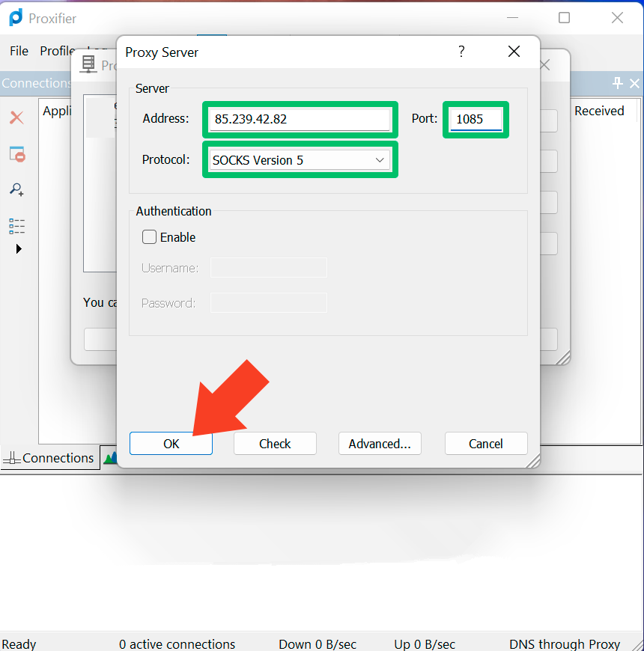Open the Protocol dropdown showing SOCKS Version 5
Image resolution: width=644 pixels, height=651 pixels.
tap(300, 160)
